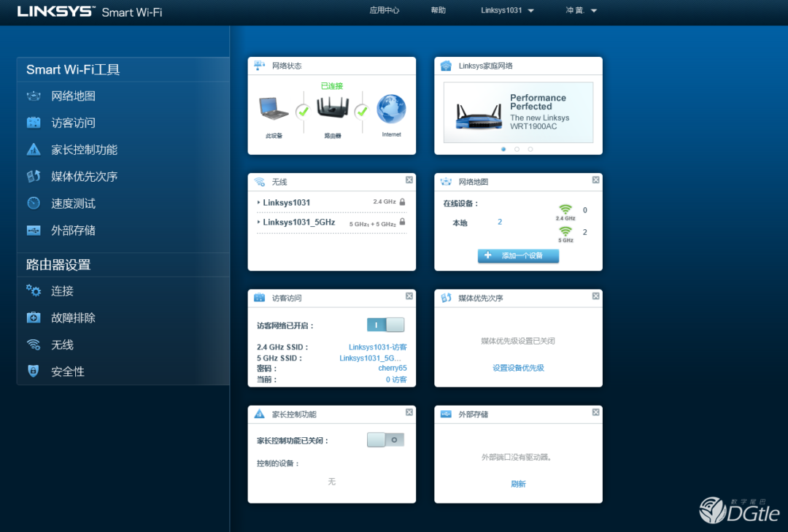Open 家长控制功能 in the sidebar

point(84,150)
